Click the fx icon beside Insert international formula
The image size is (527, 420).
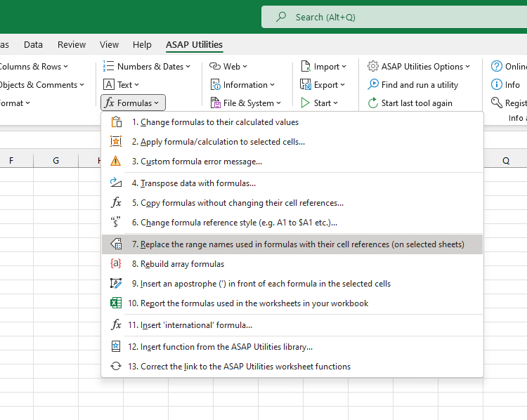point(116,324)
